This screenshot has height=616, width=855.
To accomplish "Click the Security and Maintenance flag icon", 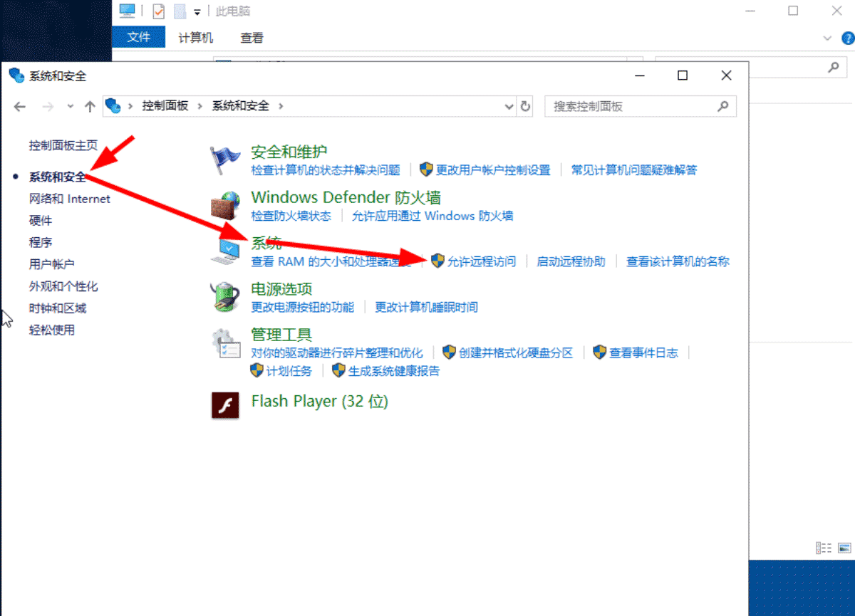I will [x=225, y=160].
